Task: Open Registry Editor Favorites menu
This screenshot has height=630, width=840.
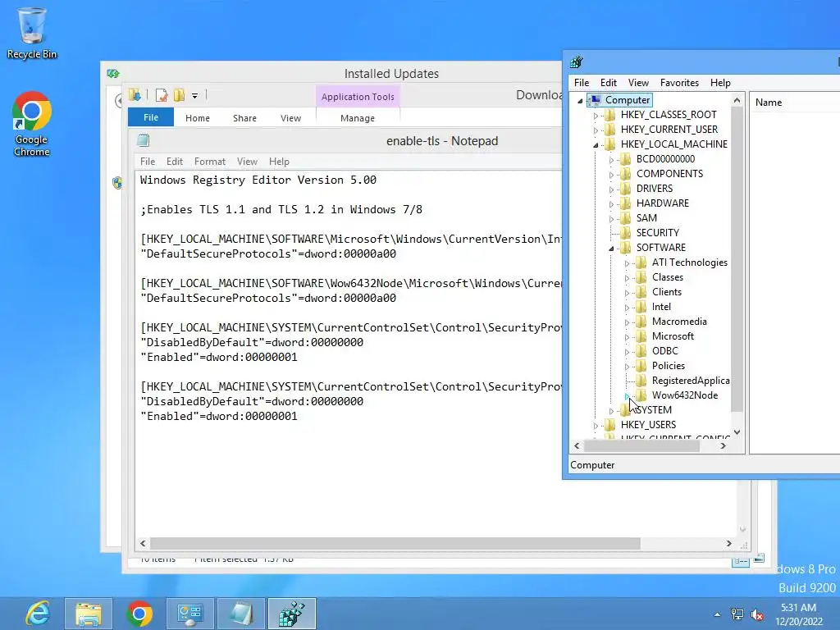Action: click(679, 83)
